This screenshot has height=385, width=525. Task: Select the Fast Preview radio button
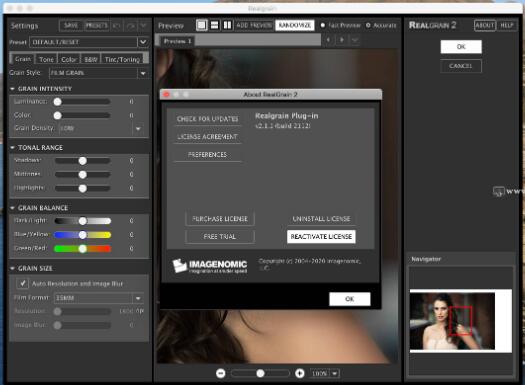pos(322,25)
